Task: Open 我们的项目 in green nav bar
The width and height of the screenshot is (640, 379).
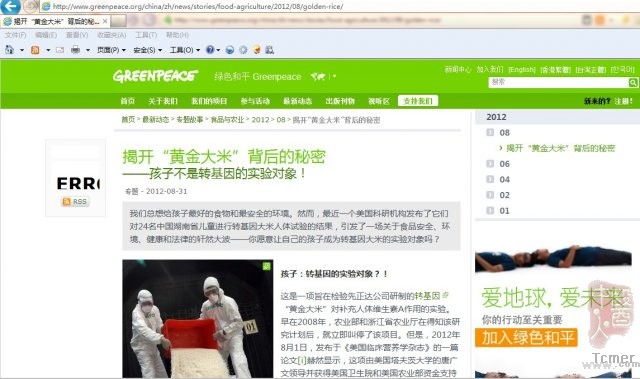Action: point(209,101)
